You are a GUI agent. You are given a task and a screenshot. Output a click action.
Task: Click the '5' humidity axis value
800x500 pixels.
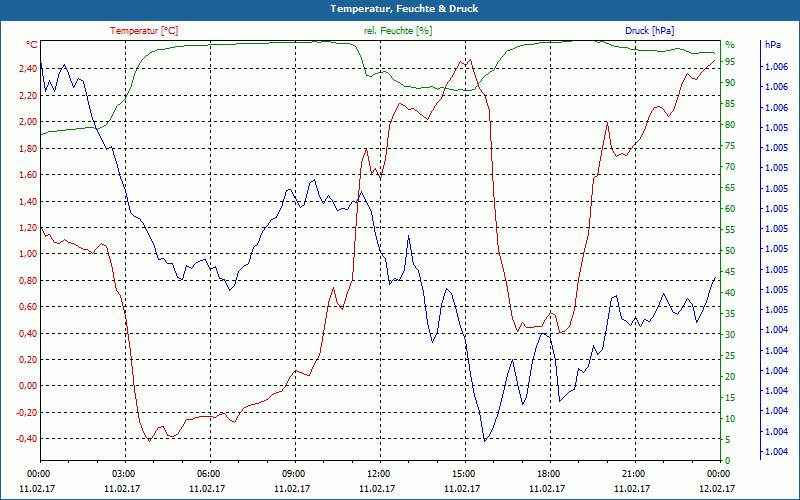pos(728,439)
